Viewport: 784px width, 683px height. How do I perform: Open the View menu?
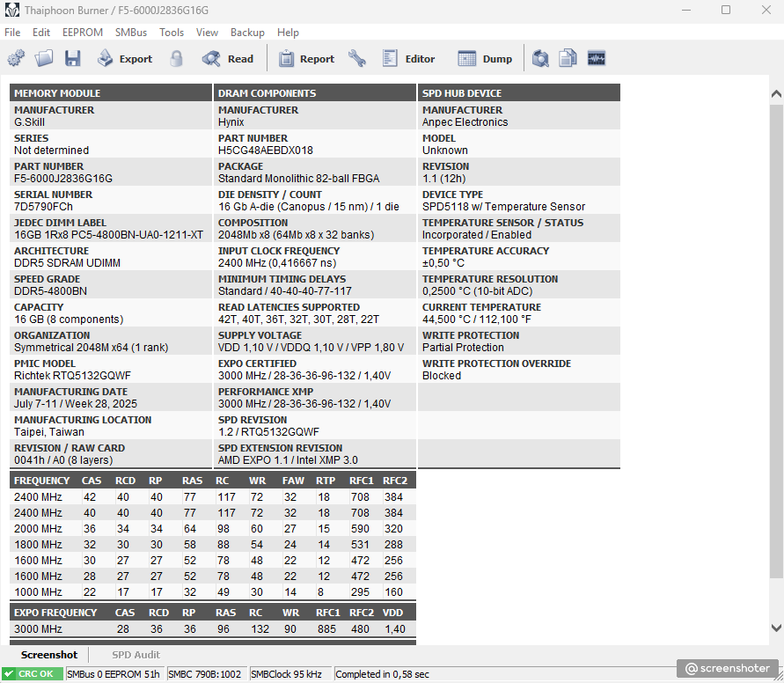(x=207, y=33)
